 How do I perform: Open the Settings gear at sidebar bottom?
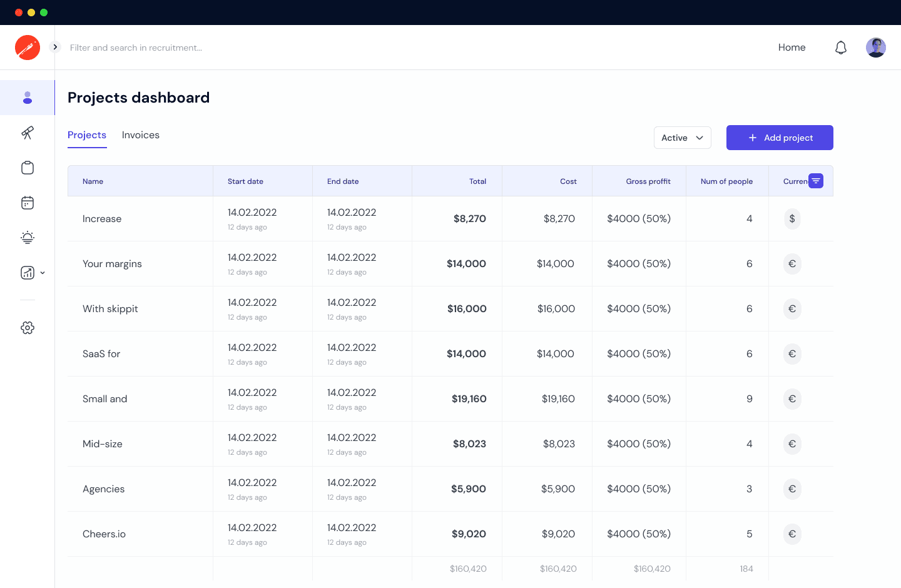pyautogui.click(x=28, y=327)
